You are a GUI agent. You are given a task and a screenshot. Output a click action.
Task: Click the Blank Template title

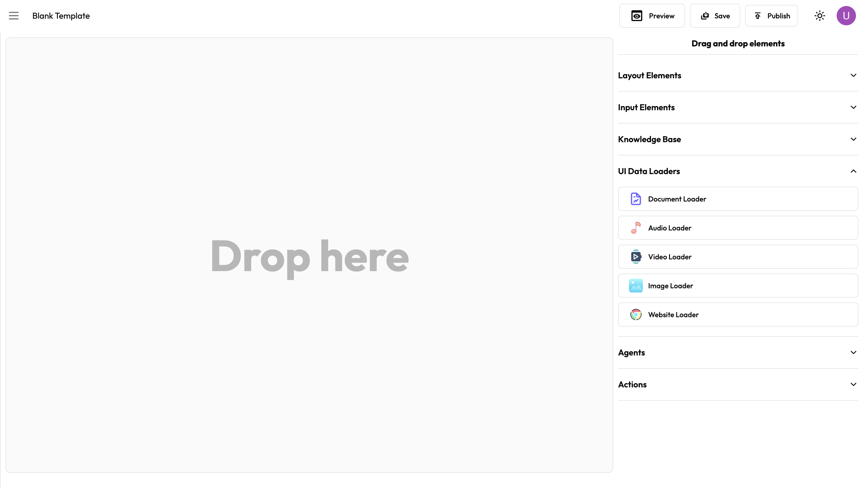tap(61, 16)
